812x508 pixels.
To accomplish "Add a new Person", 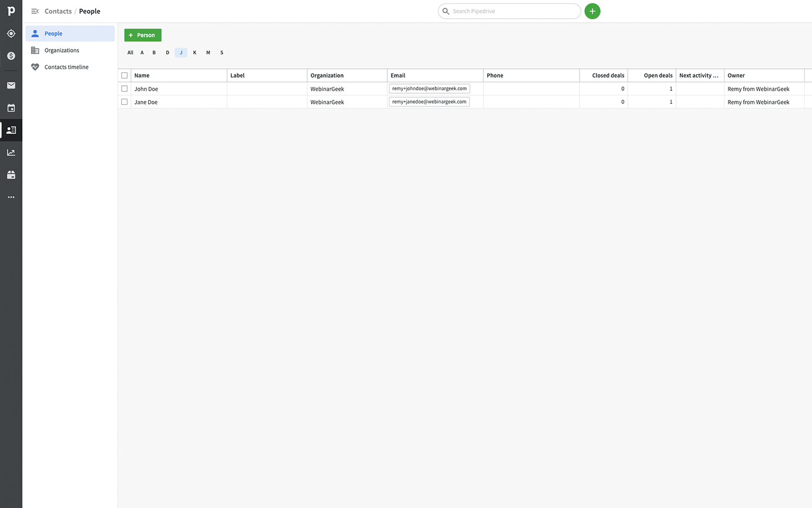I will point(143,35).
